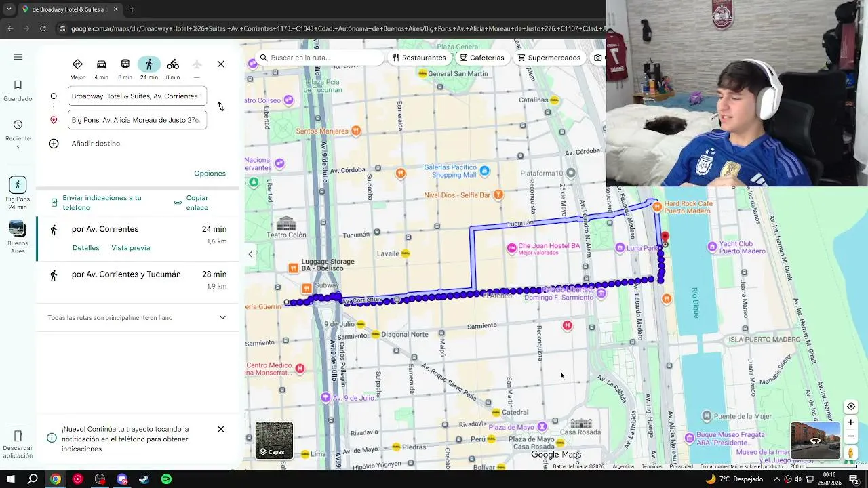
Task: Collapse the side panel with chevron
Action: pos(250,254)
